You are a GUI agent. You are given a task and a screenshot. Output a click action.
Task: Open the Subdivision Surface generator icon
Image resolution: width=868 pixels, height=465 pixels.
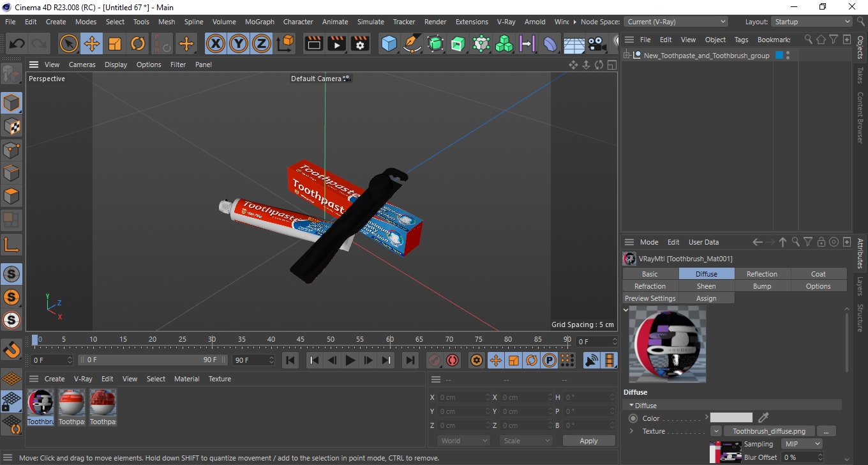click(x=435, y=44)
